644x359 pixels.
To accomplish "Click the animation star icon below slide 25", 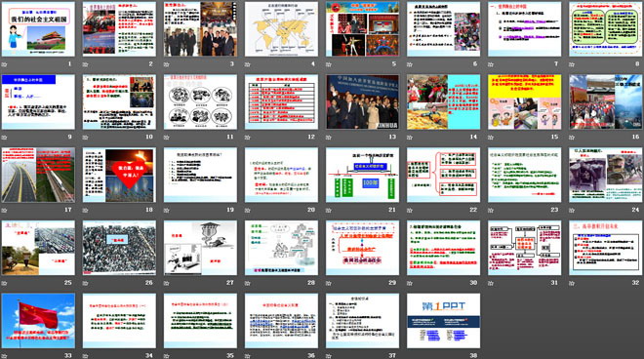I will point(5,283).
